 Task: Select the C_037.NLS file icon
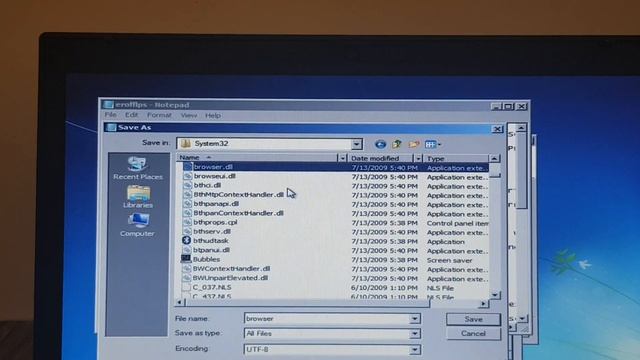point(186,287)
